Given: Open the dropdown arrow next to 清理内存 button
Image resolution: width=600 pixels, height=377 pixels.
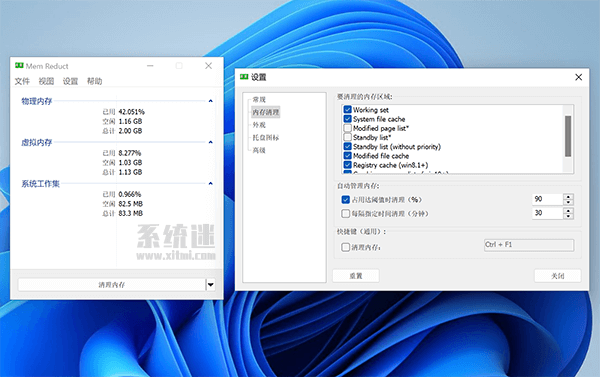Looking at the screenshot, I should tap(210, 285).
